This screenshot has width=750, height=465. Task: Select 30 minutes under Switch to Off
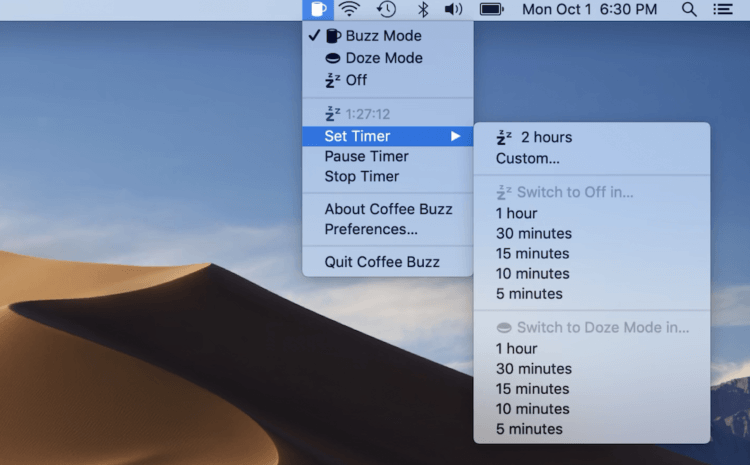click(x=592, y=233)
